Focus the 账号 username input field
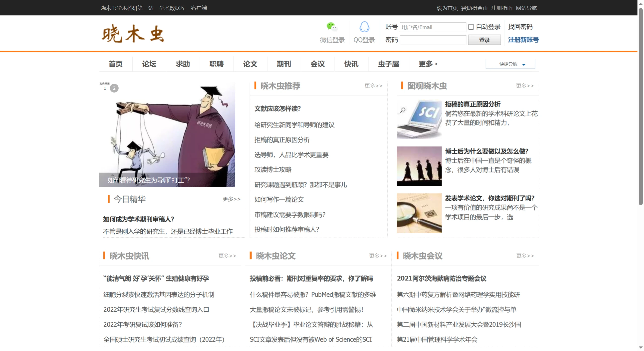 [x=433, y=27]
